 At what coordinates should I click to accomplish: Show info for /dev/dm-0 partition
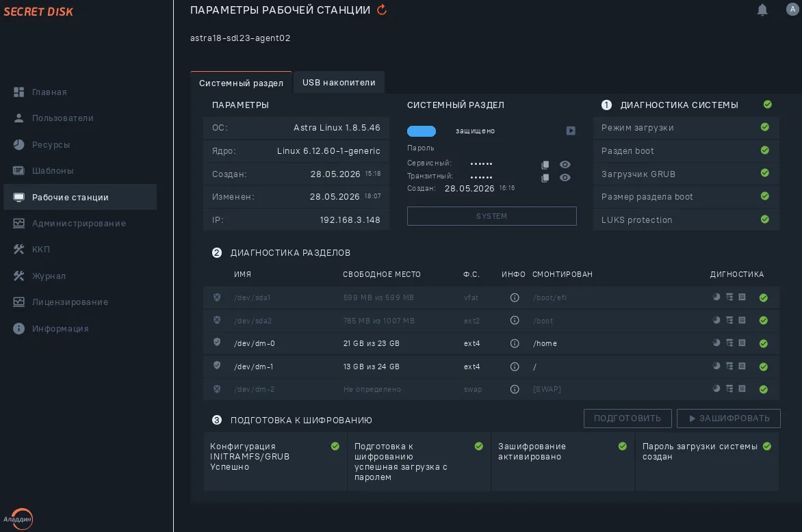click(515, 343)
